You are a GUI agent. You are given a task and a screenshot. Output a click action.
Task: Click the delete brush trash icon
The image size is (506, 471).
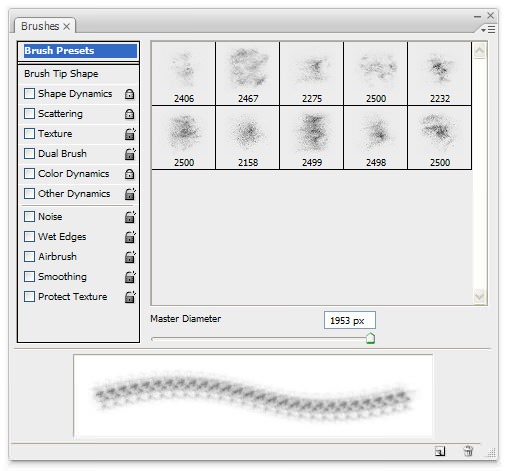tap(468, 451)
